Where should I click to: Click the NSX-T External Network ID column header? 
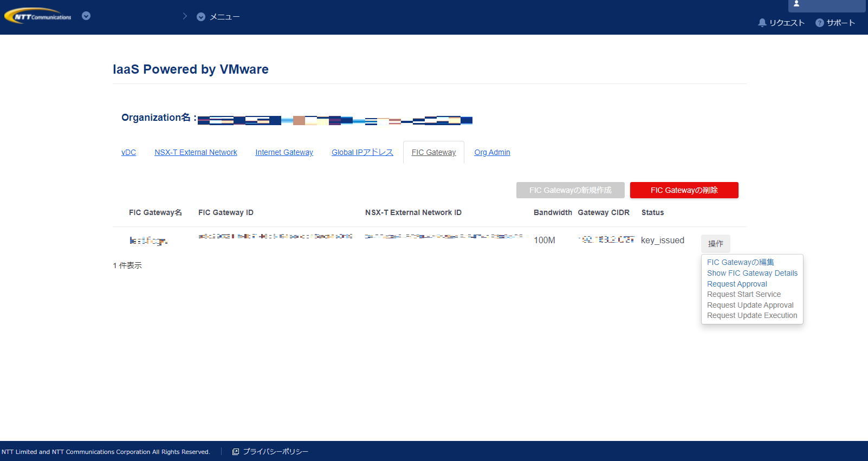tap(413, 212)
